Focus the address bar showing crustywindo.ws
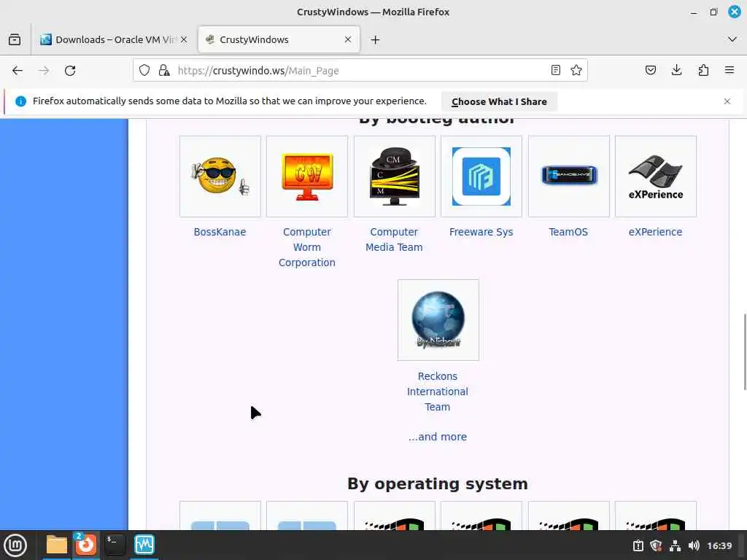747x560 pixels. (x=360, y=71)
